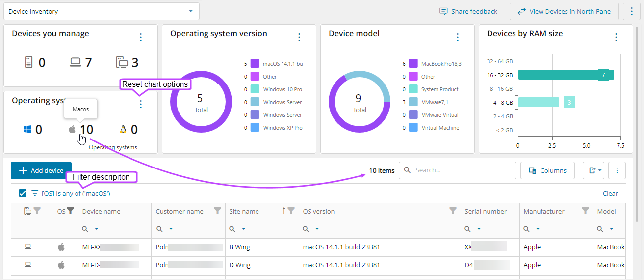Viewport: 644px width, 280px height.
Task: Select the B Wing site cell
Action: [x=262, y=247]
